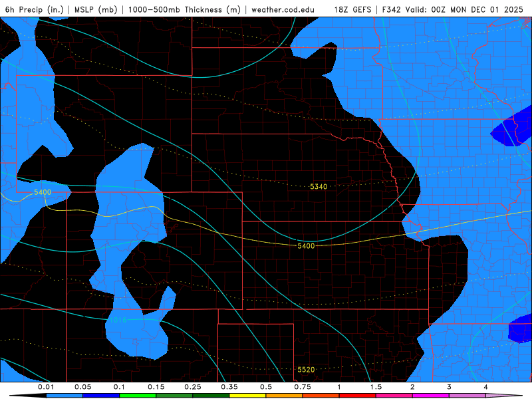The height and width of the screenshot is (399, 532).
Task: Pick the orange 0.5–0.75 color bar segment
Action: [x=285, y=396]
